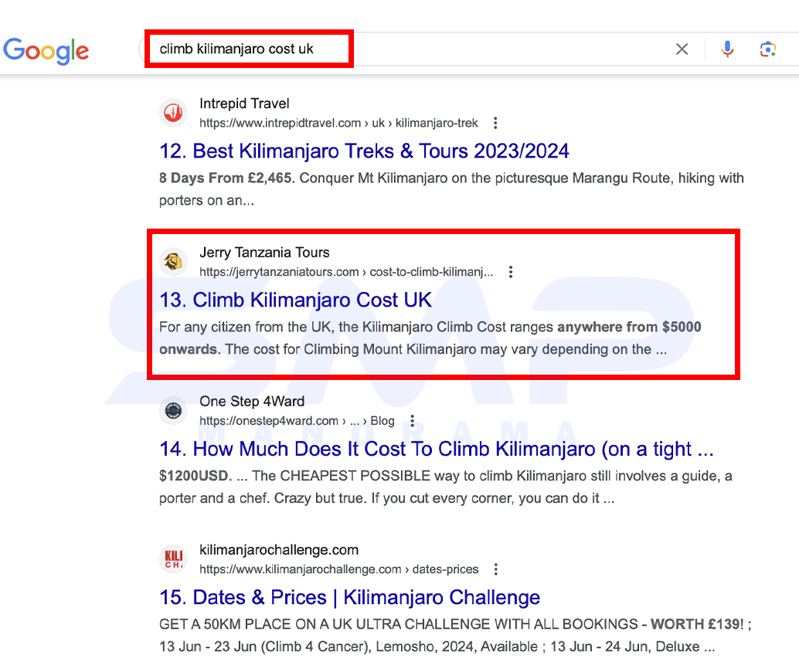Open three-dot menu for Jerry Tanzania Tours

coord(511,272)
